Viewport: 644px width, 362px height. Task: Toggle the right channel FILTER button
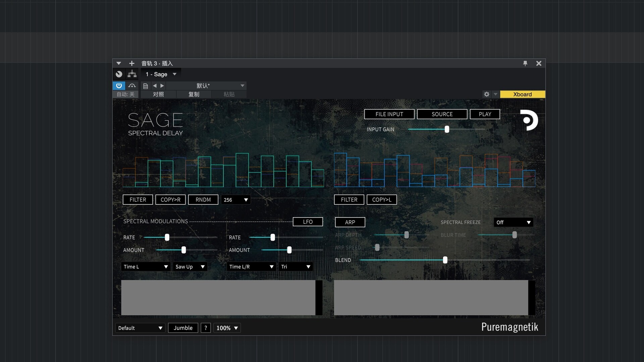click(x=349, y=199)
